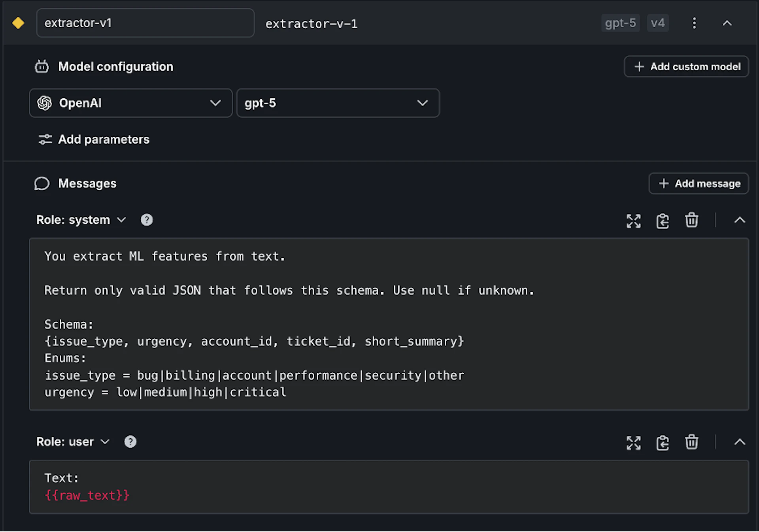Viewport: 759px width, 532px height.
Task: Click the v4 version badge
Action: (658, 23)
